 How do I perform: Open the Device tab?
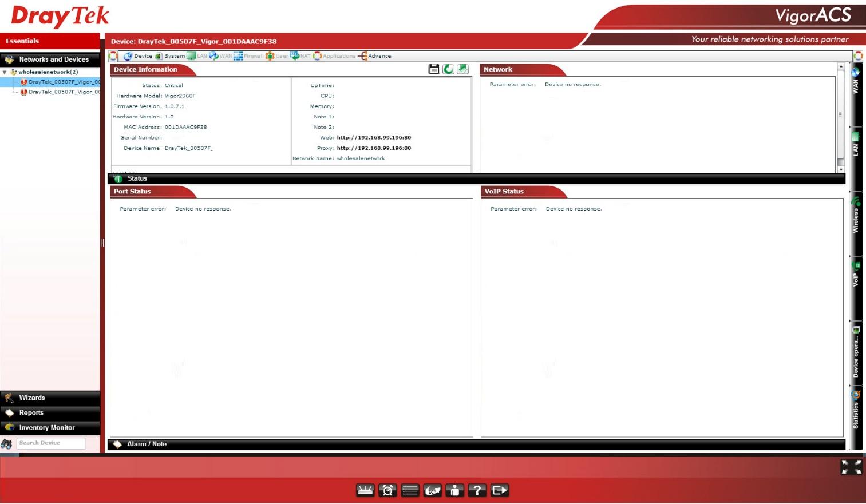tap(138, 56)
